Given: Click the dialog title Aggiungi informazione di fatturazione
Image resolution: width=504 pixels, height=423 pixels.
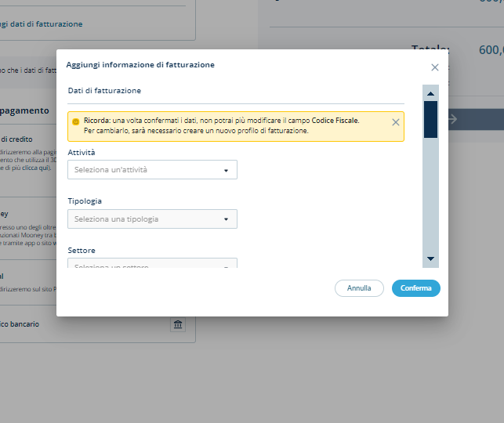Looking at the screenshot, I should click(x=140, y=65).
